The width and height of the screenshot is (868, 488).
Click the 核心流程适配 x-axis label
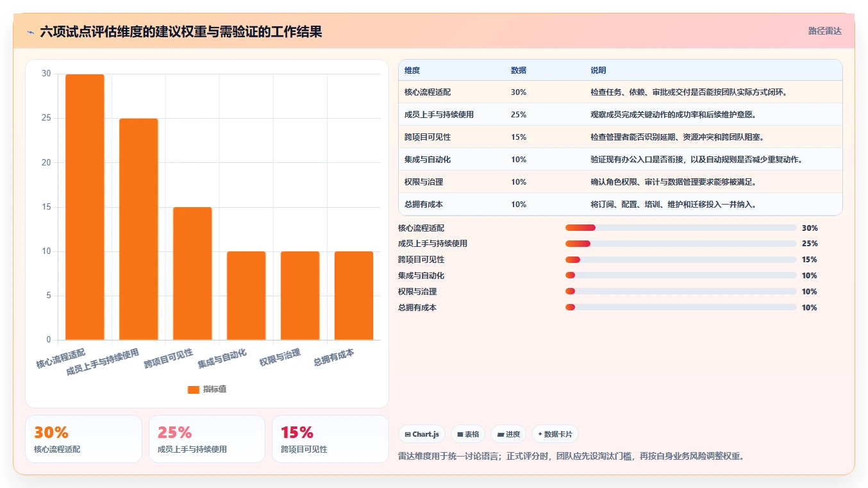(60, 358)
